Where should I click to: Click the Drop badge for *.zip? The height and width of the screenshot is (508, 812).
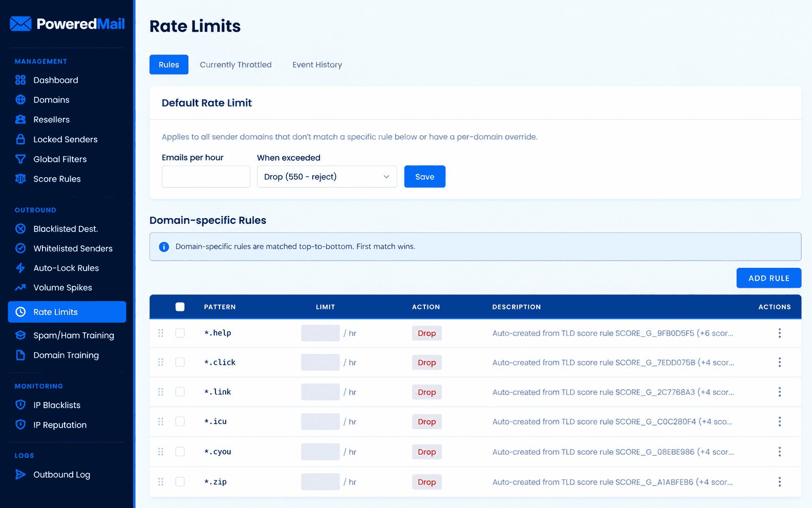pos(427,482)
